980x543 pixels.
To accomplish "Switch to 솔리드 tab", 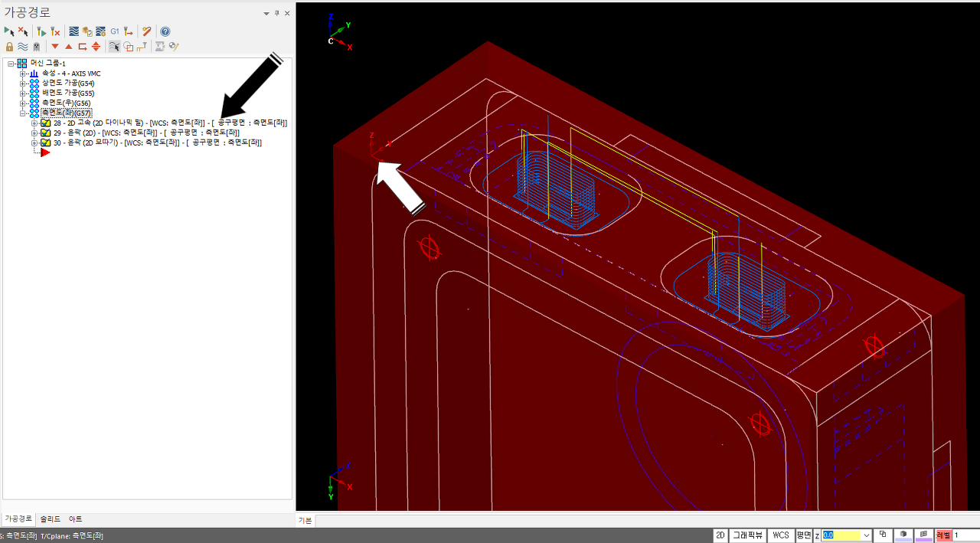I will pos(50,519).
